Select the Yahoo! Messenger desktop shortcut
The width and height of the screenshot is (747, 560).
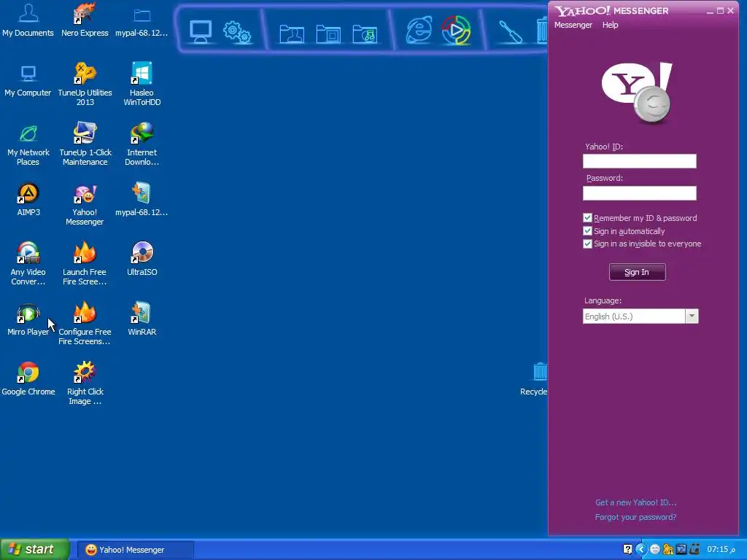click(85, 205)
